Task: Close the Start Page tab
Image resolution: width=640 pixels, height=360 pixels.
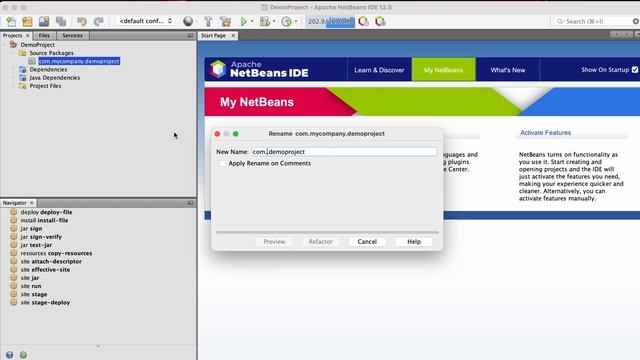Action: (233, 36)
